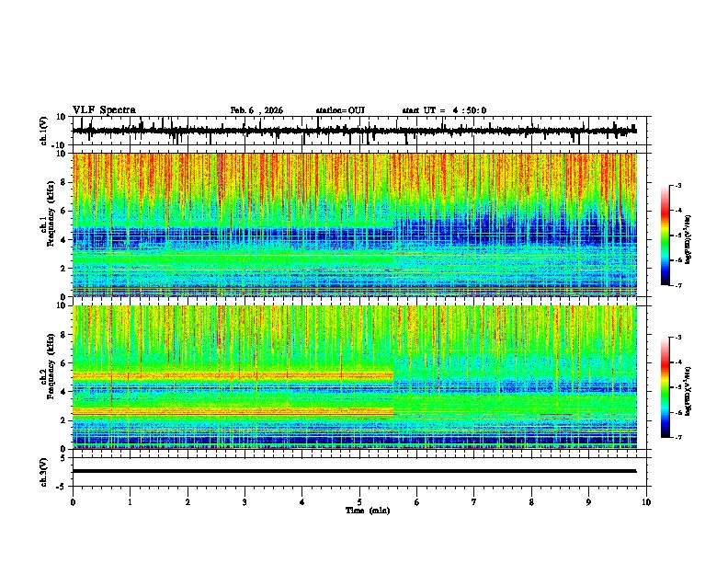The width and height of the screenshot is (728, 563).
Task: Click the ch.1 color scale bar
Action: [x=665, y=236]
